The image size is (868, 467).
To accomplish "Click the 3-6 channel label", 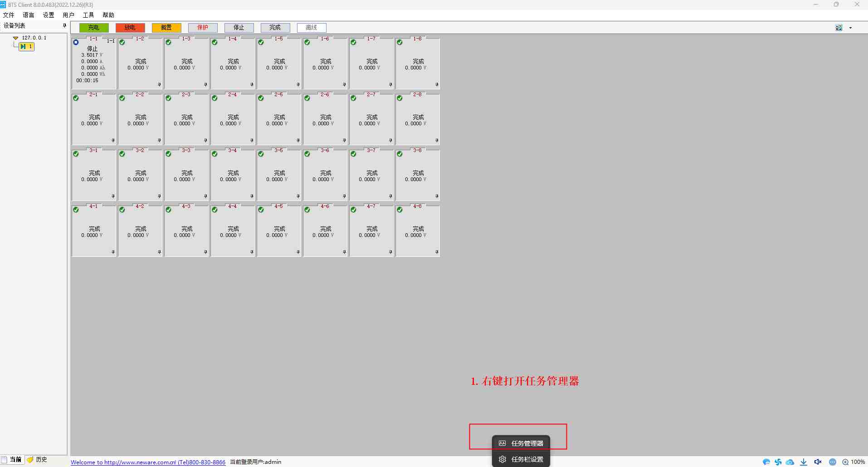I will click(x=325, y=150).
